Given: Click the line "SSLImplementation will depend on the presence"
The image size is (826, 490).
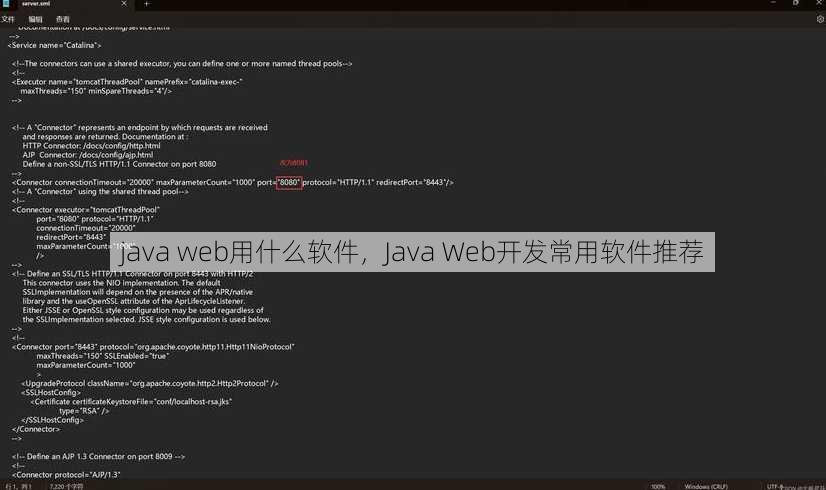Looking at the screenshot, I should (137, 292).
